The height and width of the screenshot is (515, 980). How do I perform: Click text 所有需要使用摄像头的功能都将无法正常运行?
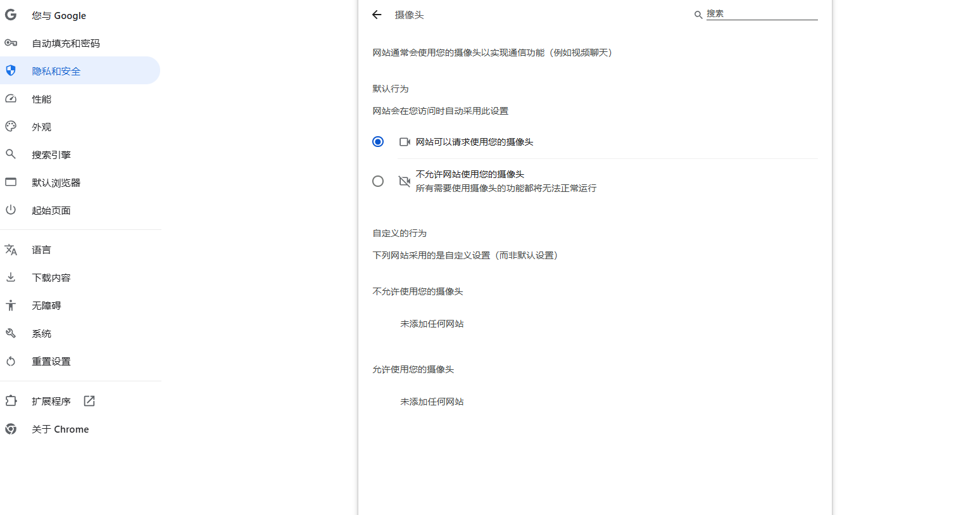point(506,188)
